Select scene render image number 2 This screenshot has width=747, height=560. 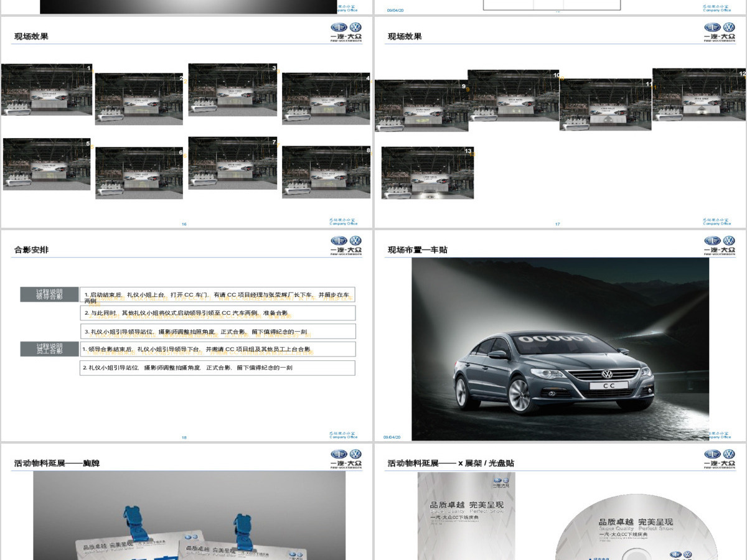pos(139,99)
